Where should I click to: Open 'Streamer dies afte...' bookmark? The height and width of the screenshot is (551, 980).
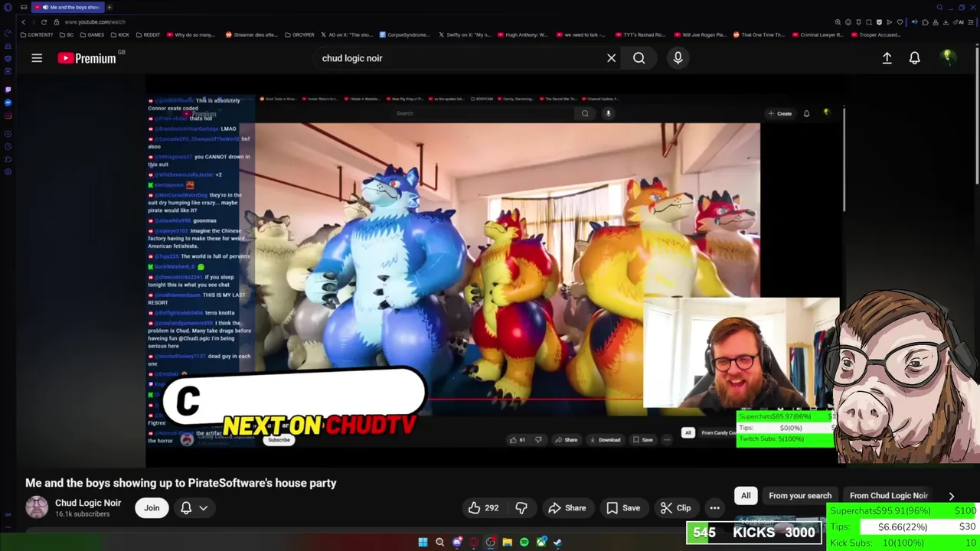[251, 34]
